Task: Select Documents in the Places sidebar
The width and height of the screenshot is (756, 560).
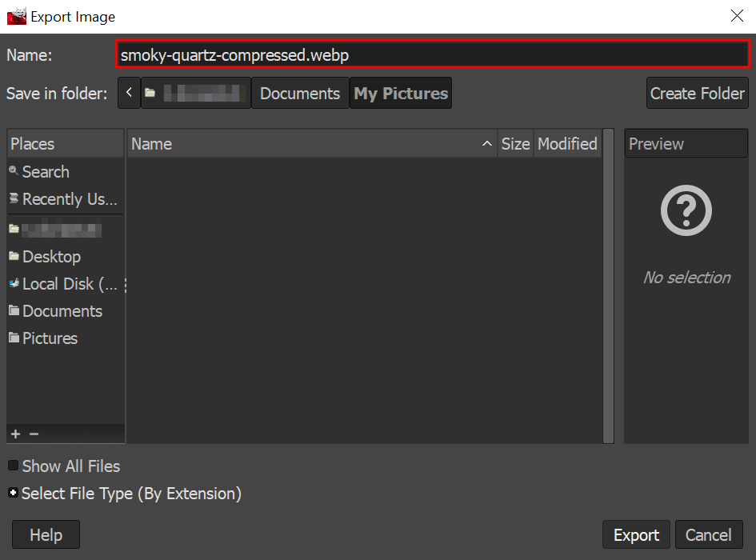Action: point(62,311)
